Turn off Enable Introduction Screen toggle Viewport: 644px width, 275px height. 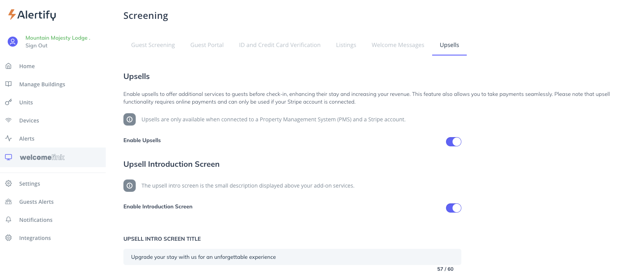click(x=453, y=208)
